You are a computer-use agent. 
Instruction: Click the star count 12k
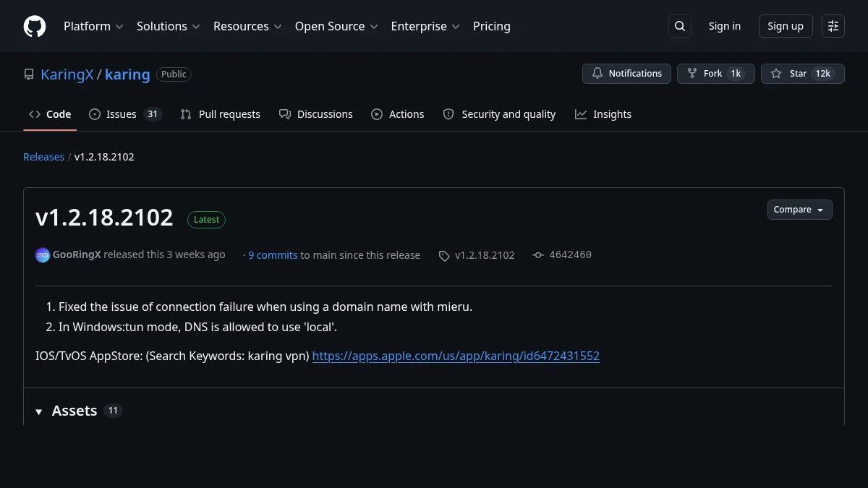pyautogui.click(x=822, y=74)
